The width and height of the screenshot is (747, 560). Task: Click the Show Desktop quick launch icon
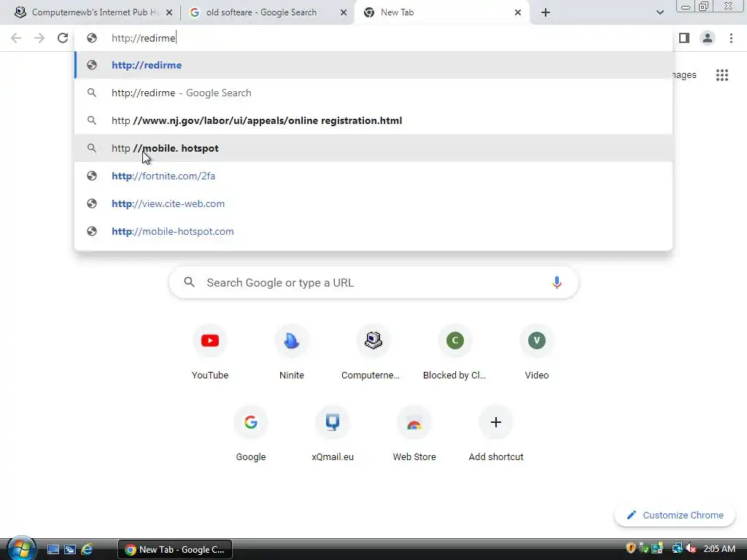pyautogui.click(x=53, y=550)
